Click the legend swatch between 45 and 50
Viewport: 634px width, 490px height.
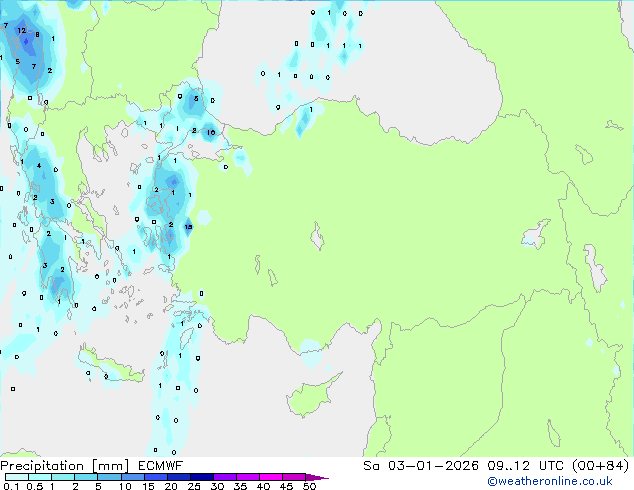point(294,477)
